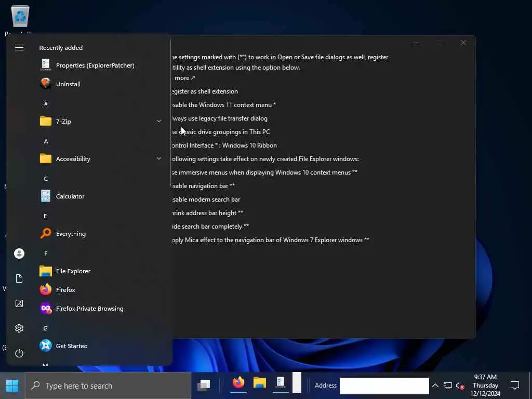Image resolution: width=532 pixels, height=399 pixels.
Task: Switch to Firefox on the taskbar
Action: (238, 383)
